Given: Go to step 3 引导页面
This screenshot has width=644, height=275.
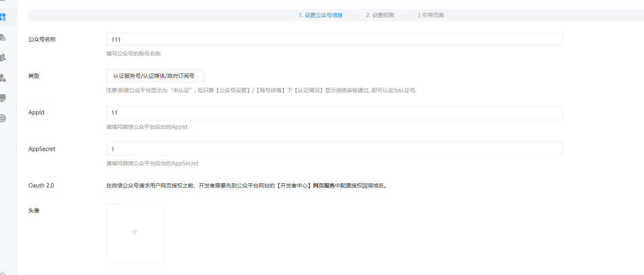Looking at the screenshot, I should [x=430, y=15].
